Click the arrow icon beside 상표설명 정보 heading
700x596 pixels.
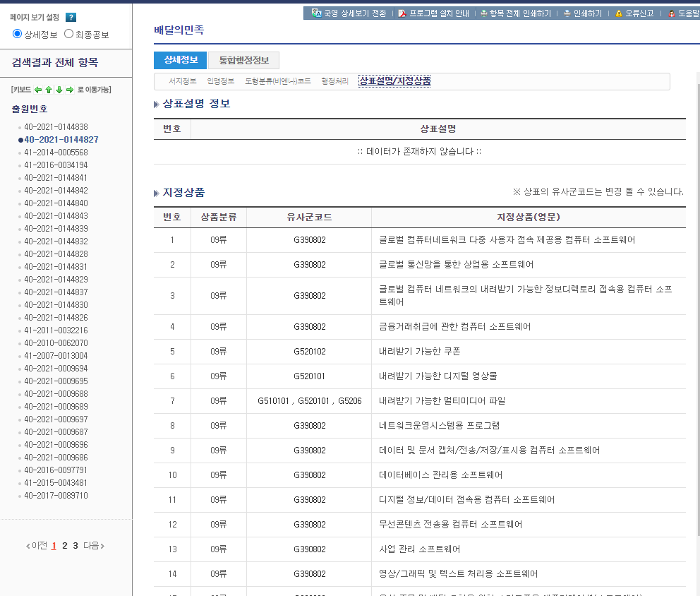(x=156, y=104)
